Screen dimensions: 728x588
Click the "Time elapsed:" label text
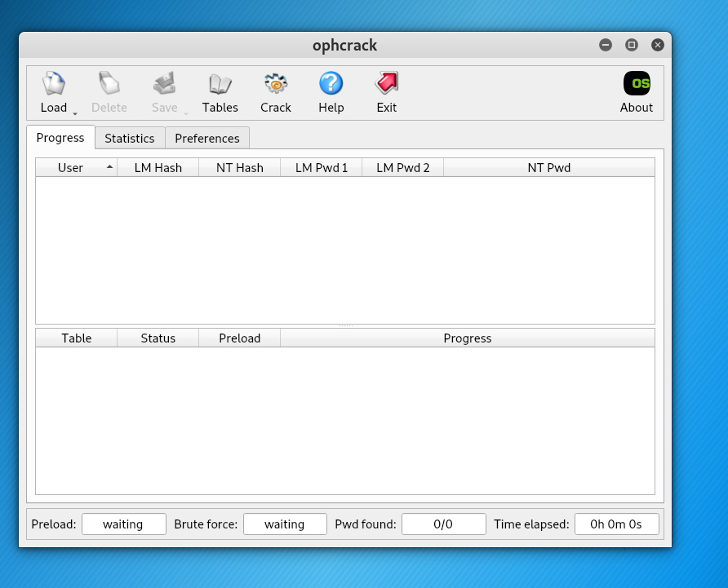click(531, 524)
